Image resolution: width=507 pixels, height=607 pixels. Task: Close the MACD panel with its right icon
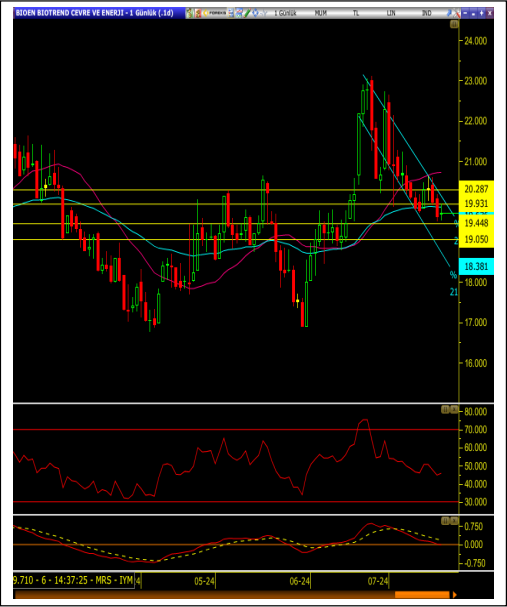[x=454, y=521]
